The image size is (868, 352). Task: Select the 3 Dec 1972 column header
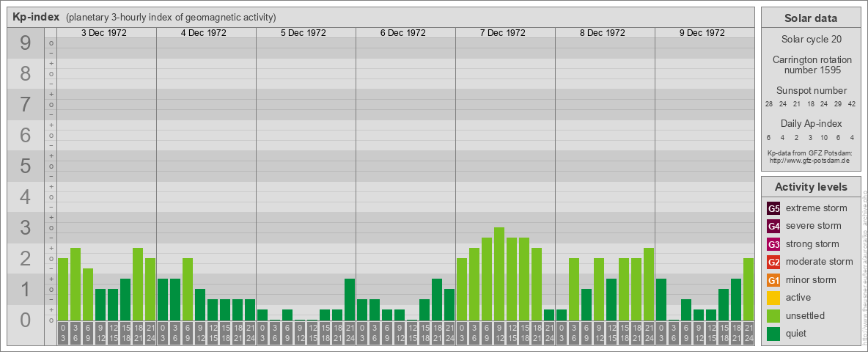point(104,33)
